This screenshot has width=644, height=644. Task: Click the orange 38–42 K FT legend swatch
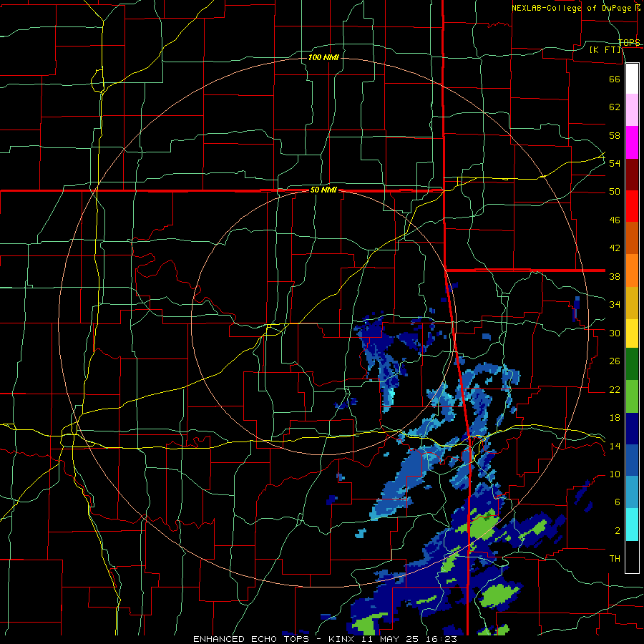point(632,270)
